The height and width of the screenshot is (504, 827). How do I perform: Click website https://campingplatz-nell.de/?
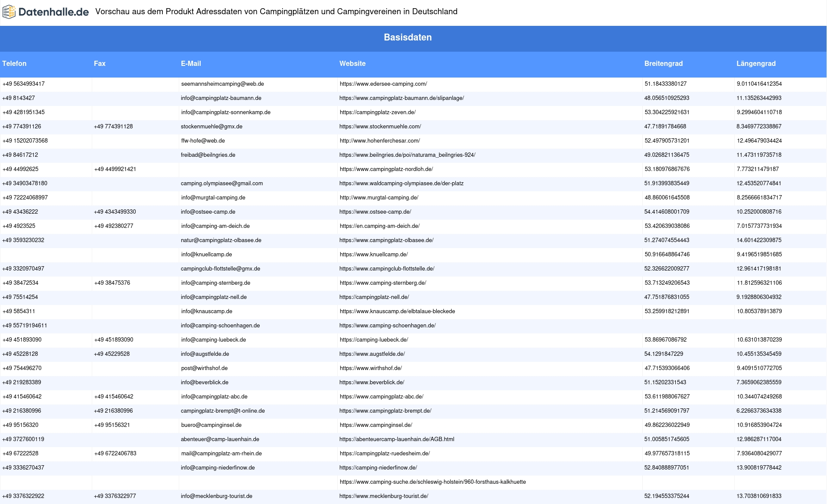[x=374, y=297]
